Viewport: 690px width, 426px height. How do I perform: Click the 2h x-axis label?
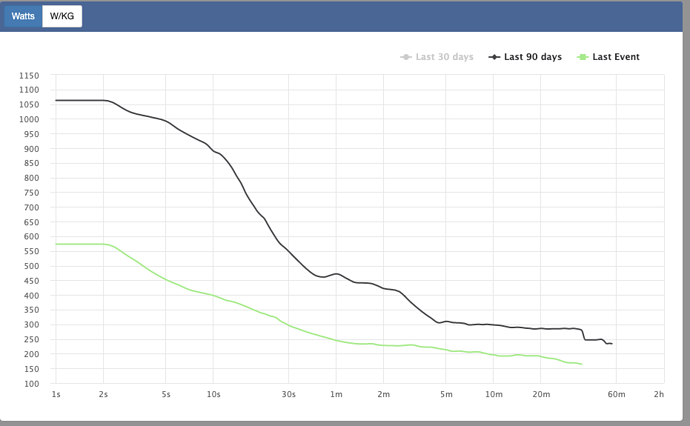tap(659, 394)
